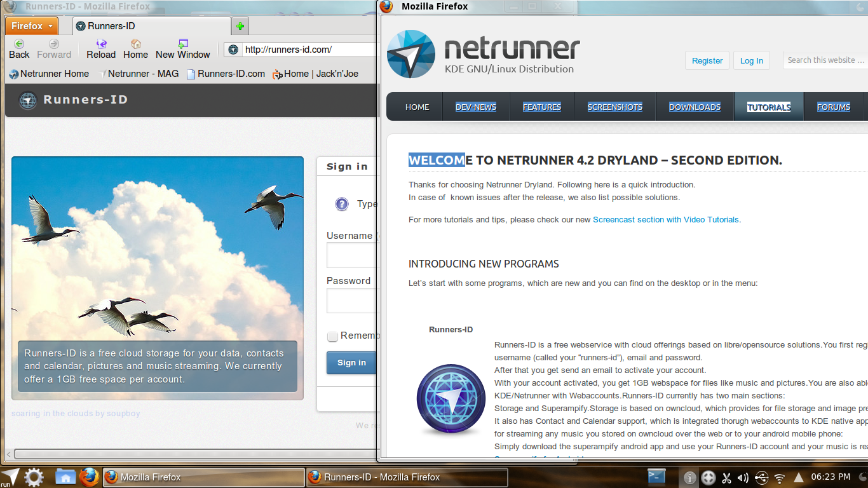This screenshot has width=868, height=488.
Task: Open the orange Firefox menu dropdown
Action: coord(32,26)
